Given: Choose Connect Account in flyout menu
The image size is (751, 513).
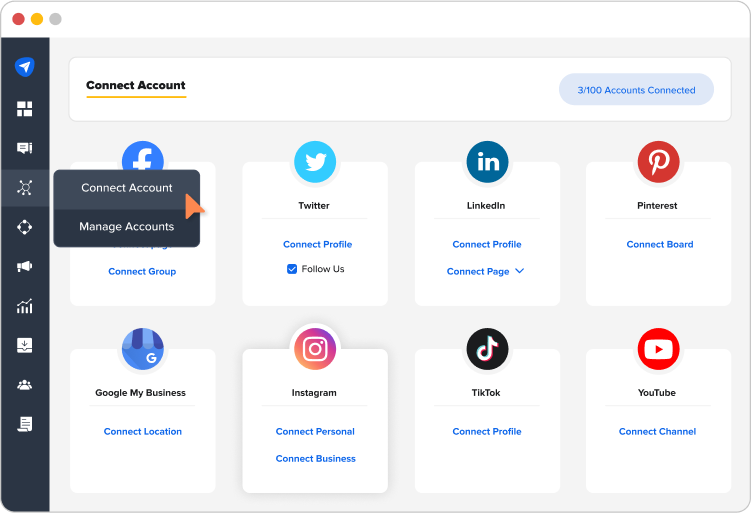Looking at the screenshot, I should click(126, 188).
